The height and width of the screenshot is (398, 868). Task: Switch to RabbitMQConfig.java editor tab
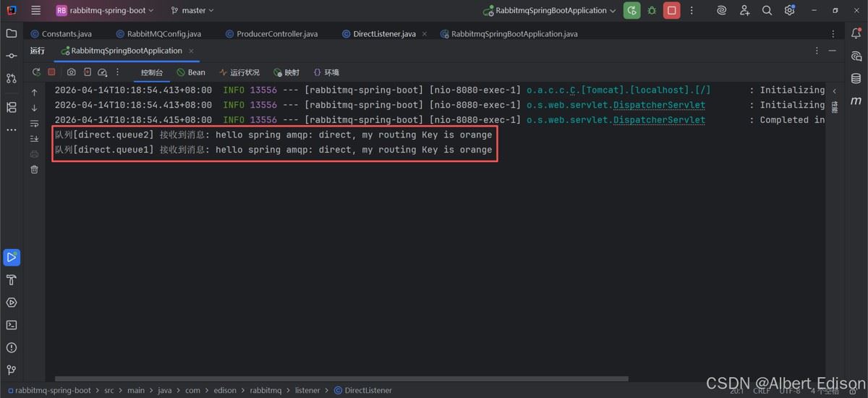tap(158, 34)
